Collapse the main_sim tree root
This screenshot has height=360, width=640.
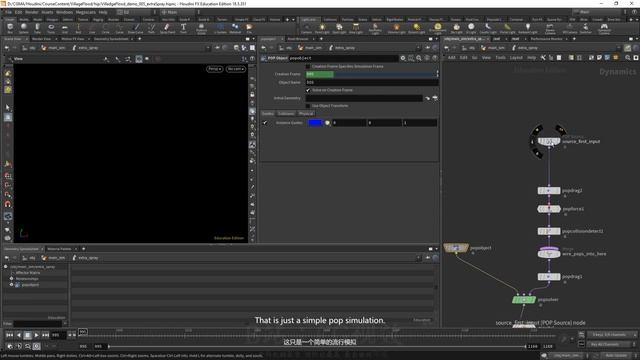(6, 267)
